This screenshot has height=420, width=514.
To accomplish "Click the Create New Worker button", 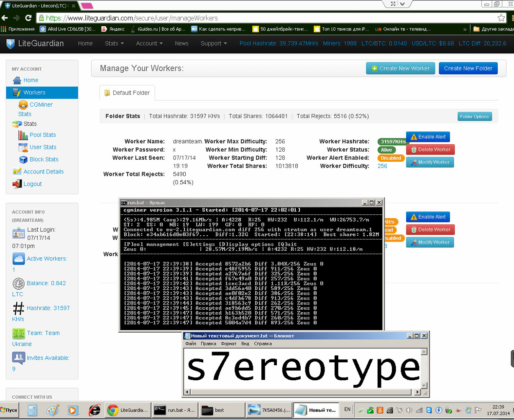I will [401, 68].
